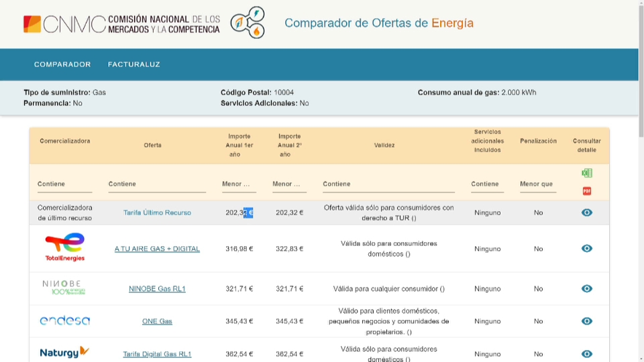Image resolution: width=644 pixels, height=362 pixels.
Task: Click the NINOBE logo
Action: 64,288
